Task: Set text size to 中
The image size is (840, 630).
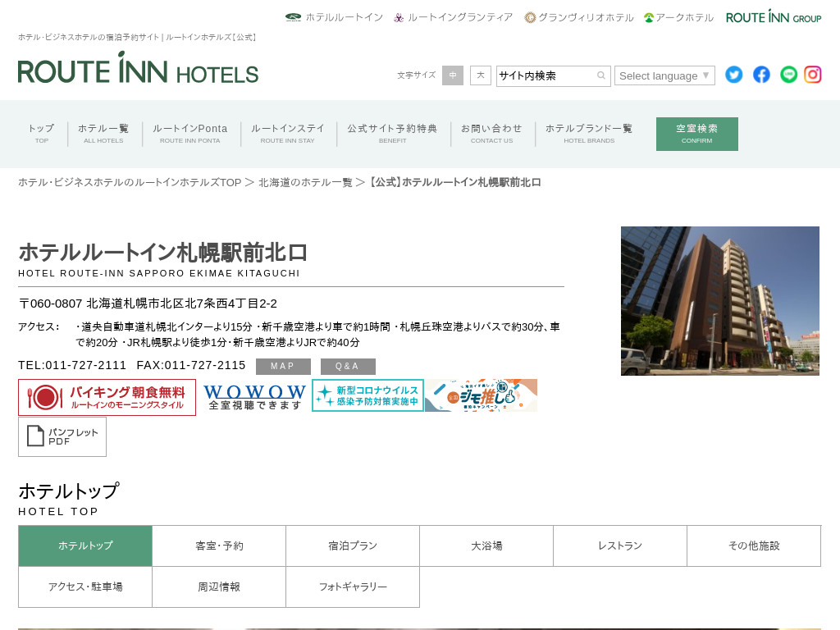Action: pyautogui.click(x=453, y=75)
